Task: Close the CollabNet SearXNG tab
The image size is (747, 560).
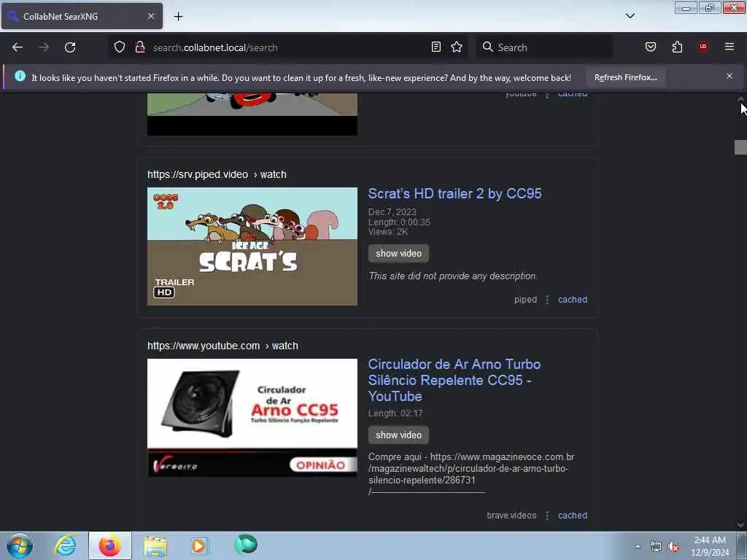Action: 151,16
